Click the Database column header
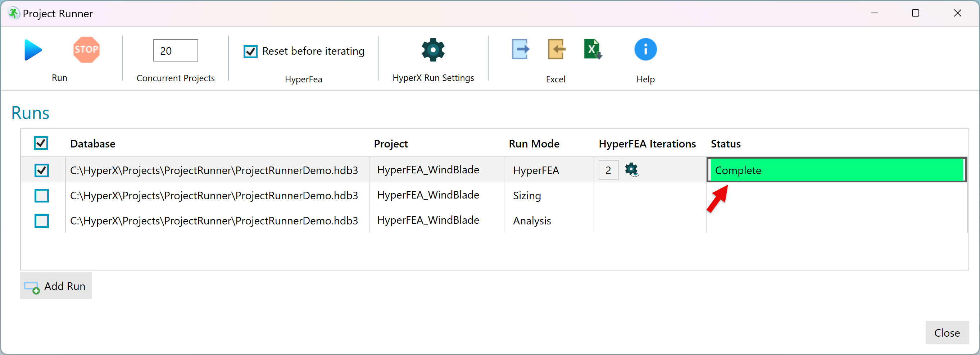Viewport: 980px width, 355px height. (x=93, y=144)
